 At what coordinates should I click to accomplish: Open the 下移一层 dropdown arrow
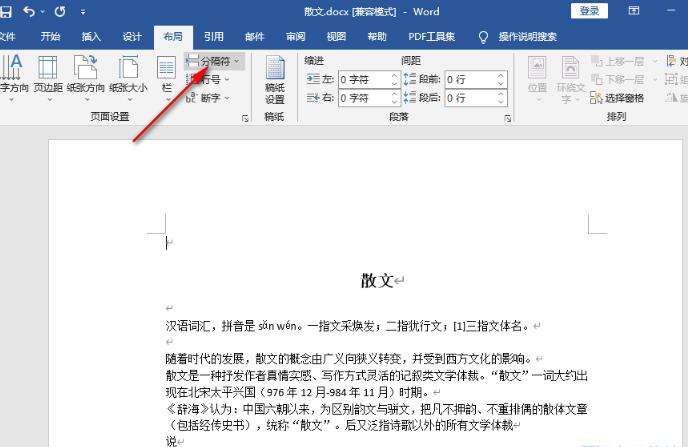(x=655, y=79)
